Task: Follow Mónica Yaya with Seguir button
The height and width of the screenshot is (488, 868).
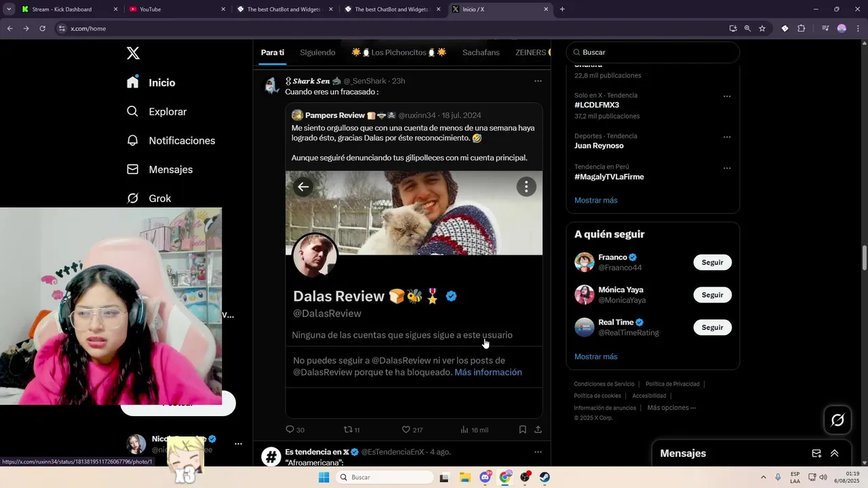Action: [712, 295]
